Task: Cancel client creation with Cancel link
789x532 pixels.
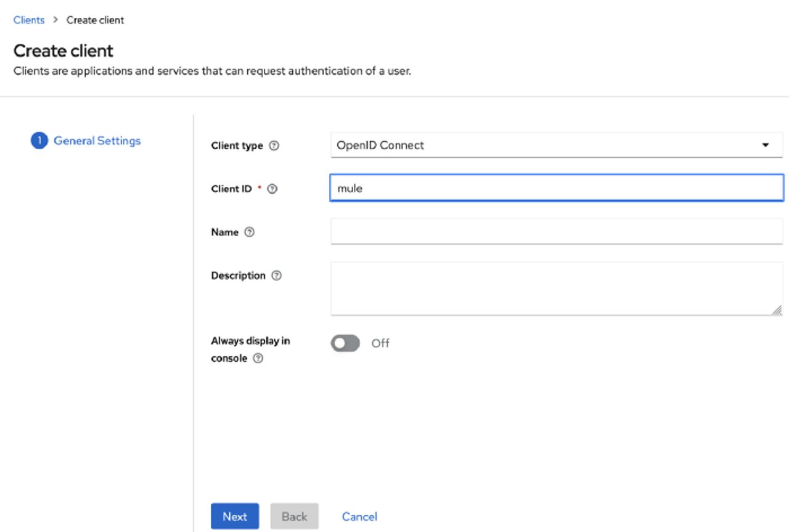Action: point(359,516)
